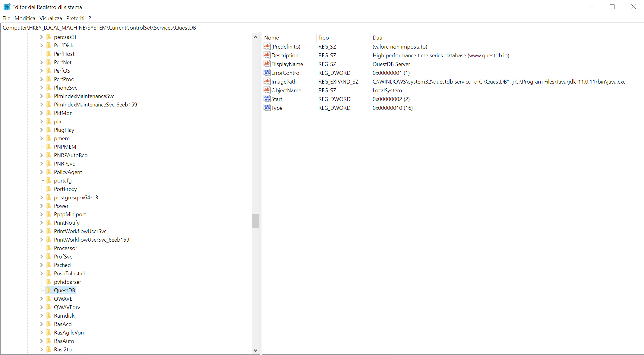The width and height of the screenshot is (644, 355).
Task: Click the scrollbar down arrow in the tree pane
Action: [255, 350]
